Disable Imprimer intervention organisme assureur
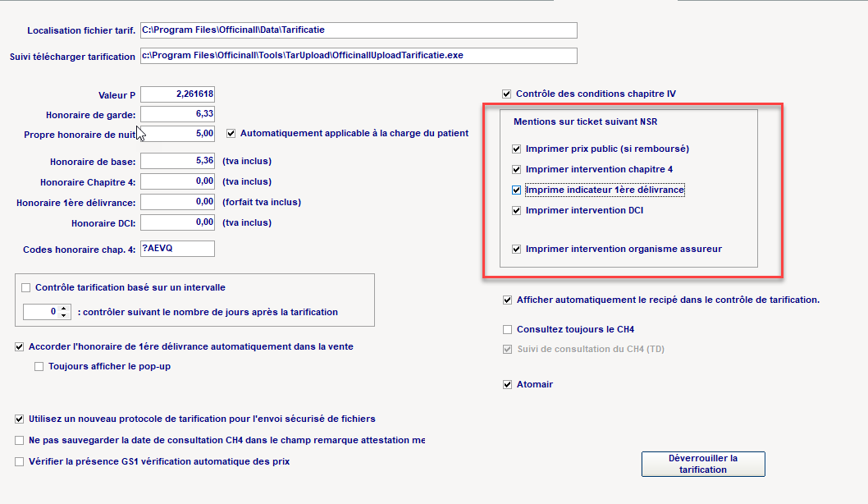The width and height of the screenshot is (868, 504). 516,249
